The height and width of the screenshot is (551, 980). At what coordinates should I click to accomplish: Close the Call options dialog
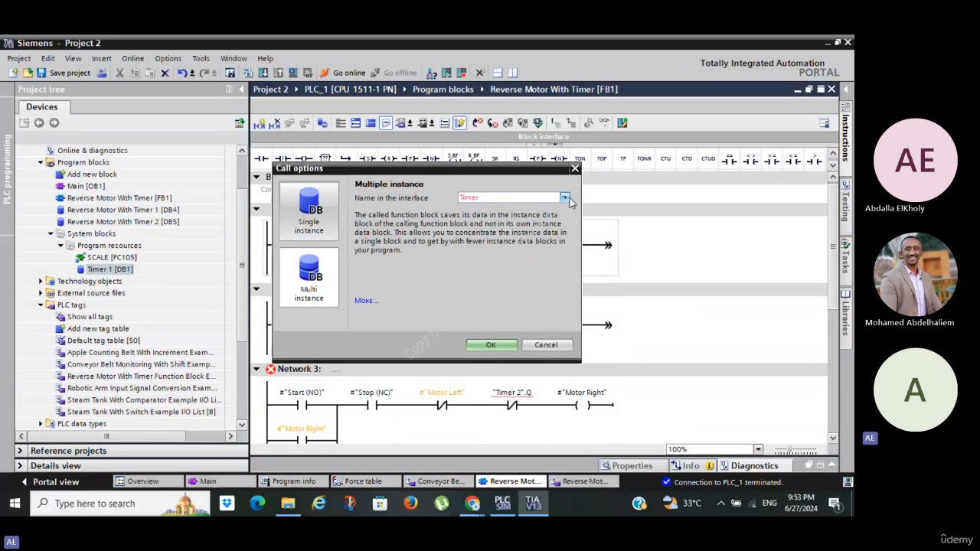[x=574, y=168]
